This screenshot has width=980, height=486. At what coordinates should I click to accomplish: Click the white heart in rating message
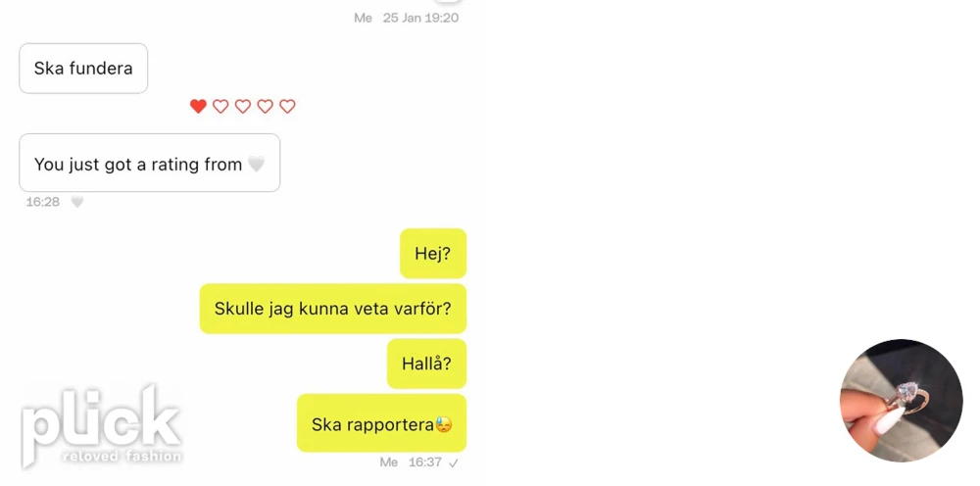[x=256, y=165]
